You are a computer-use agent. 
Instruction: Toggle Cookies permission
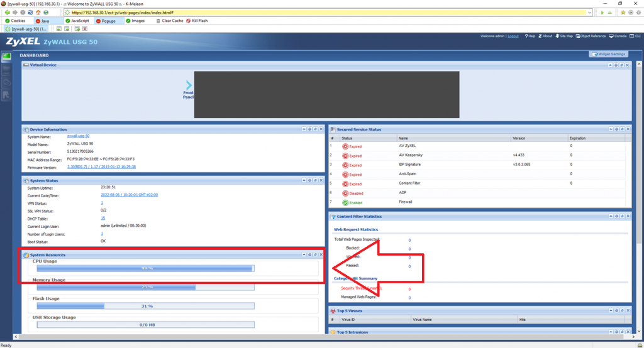[15, 21]
